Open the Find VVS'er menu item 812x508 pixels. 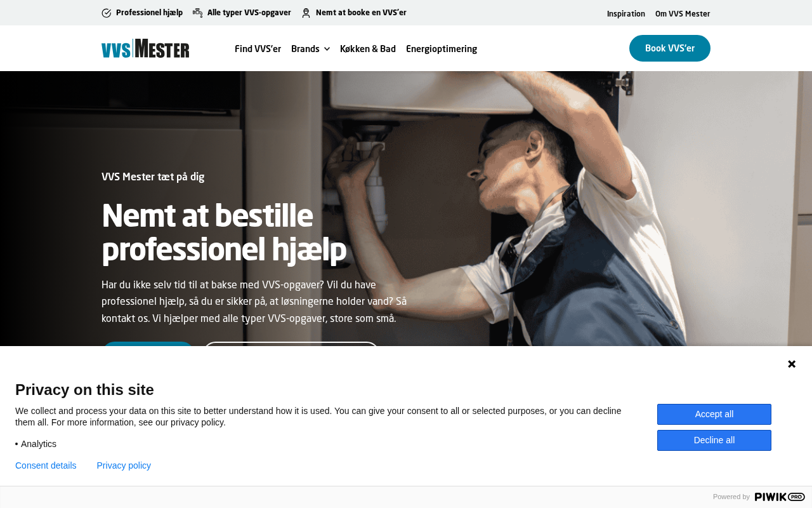(x=258, y=49)
